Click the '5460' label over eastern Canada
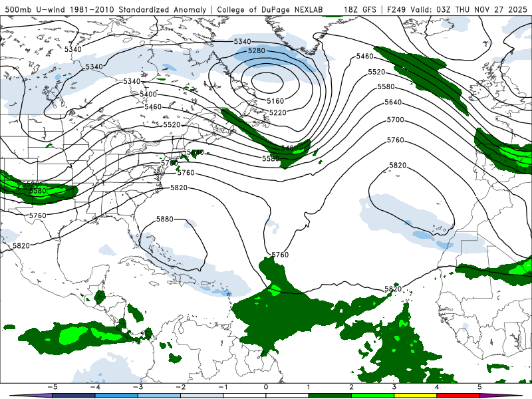Image resolution: width=532 pixels, height=399 pixels. 153,107
